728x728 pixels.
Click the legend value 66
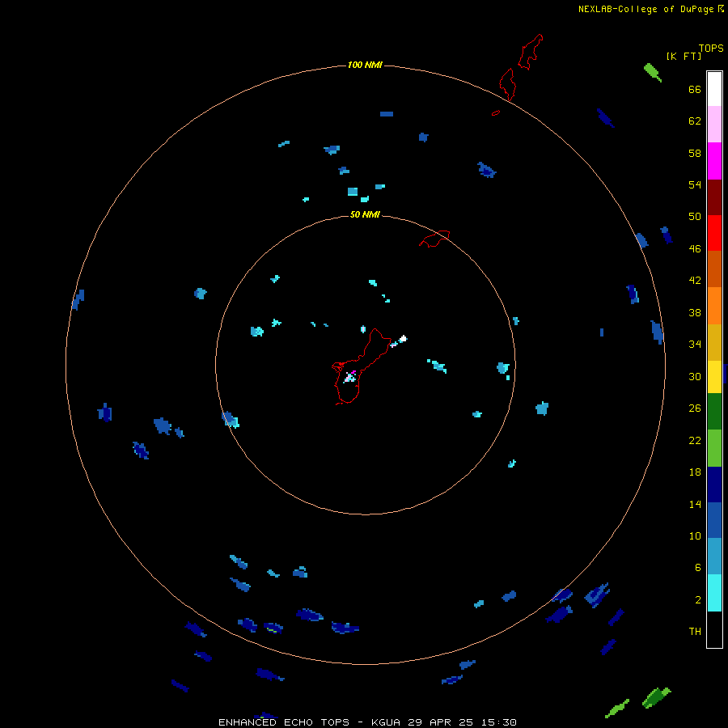695,89
